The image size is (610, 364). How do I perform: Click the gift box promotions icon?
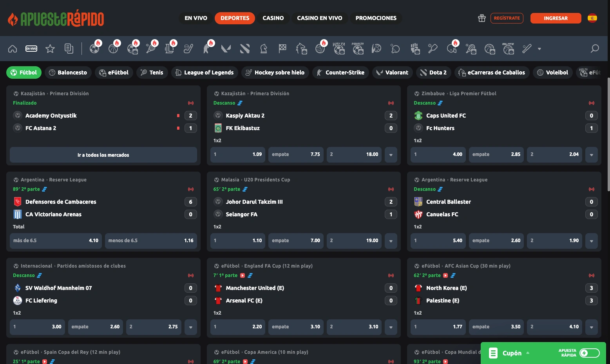482,18
